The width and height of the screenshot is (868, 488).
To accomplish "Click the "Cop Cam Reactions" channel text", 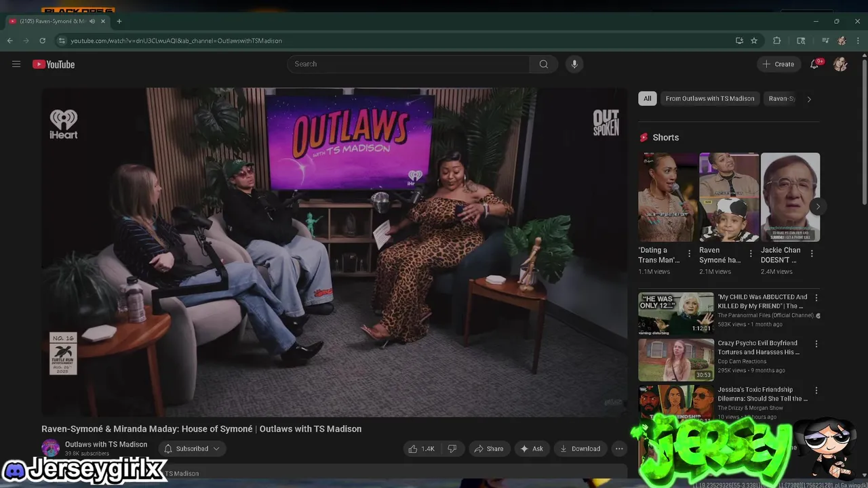I will click(x=742, y=361).
